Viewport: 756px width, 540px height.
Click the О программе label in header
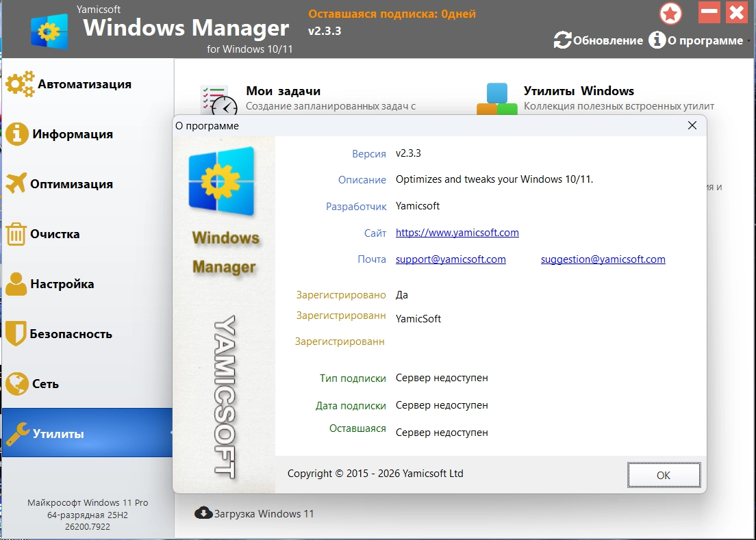[x=705, y=41]
